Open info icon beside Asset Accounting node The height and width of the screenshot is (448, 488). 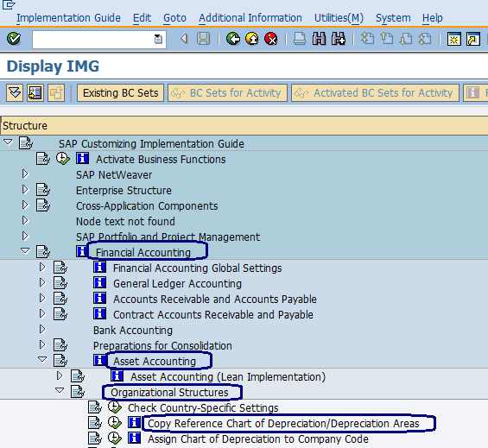tap(99, 360)
